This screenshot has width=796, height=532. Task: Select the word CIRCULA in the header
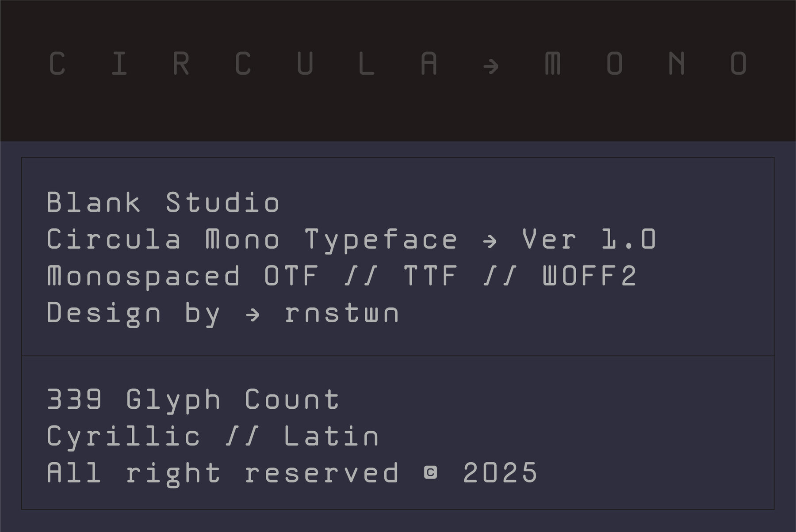(243, 64)
